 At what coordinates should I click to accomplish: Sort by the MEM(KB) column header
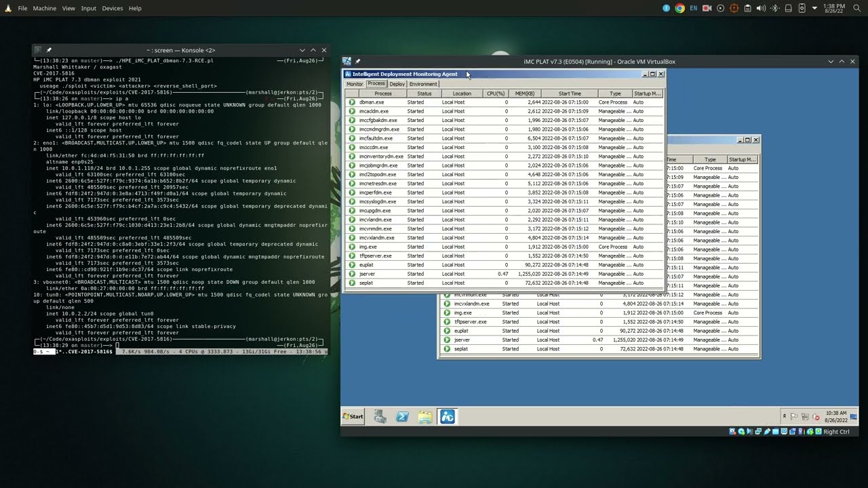pos(525,94)
